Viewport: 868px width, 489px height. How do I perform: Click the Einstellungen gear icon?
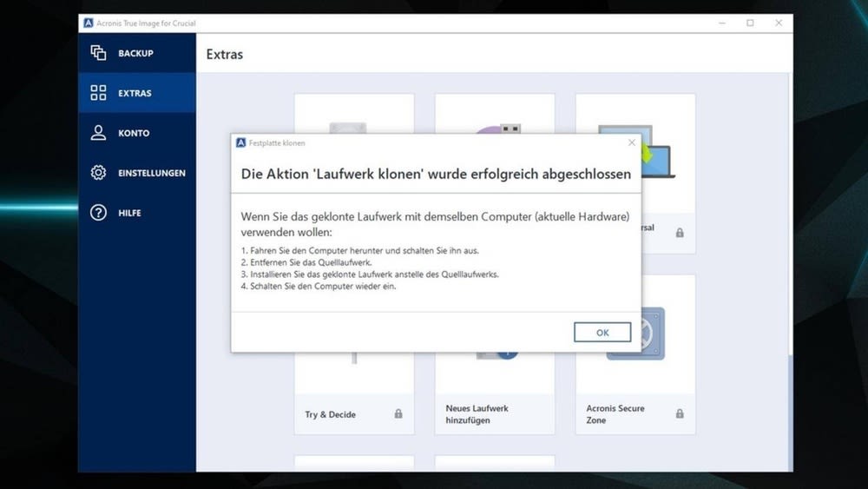click(98, 172)
